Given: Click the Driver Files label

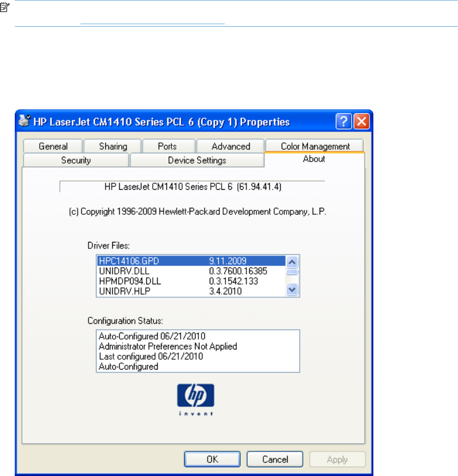Looking at the screenshot, I should pos(108,245).
